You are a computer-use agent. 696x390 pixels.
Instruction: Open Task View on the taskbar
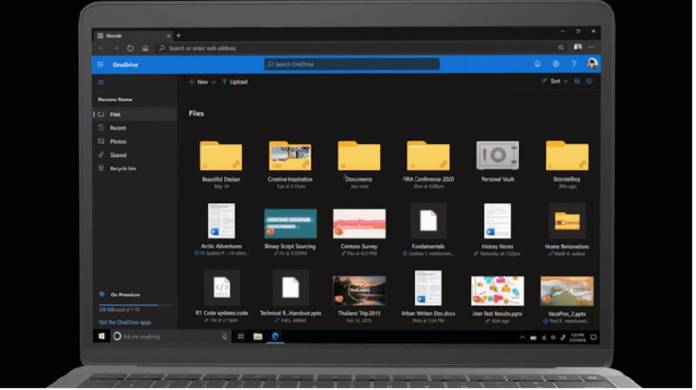[x=241, y=337]
